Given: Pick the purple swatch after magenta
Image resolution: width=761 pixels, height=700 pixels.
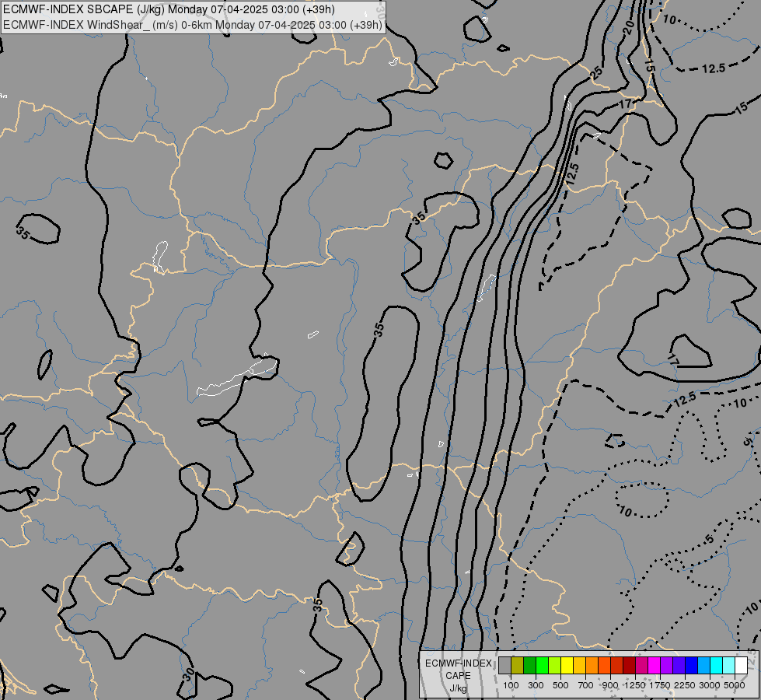Looking at the screenshot, I should point(666,665).
